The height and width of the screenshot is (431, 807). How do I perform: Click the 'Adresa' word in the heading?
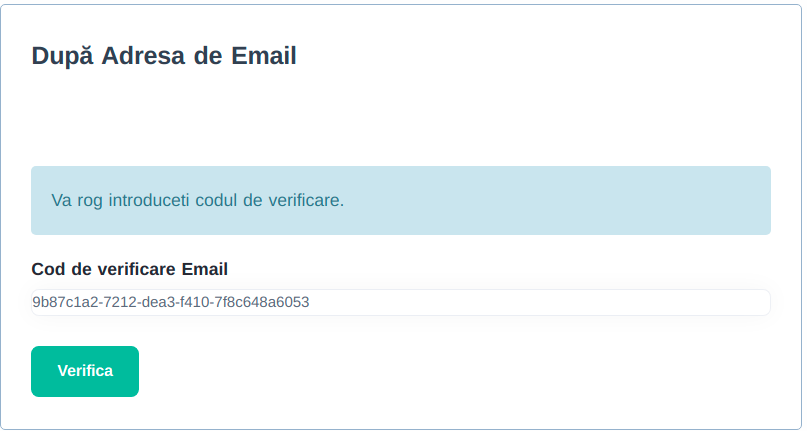[x=144, y=56]
